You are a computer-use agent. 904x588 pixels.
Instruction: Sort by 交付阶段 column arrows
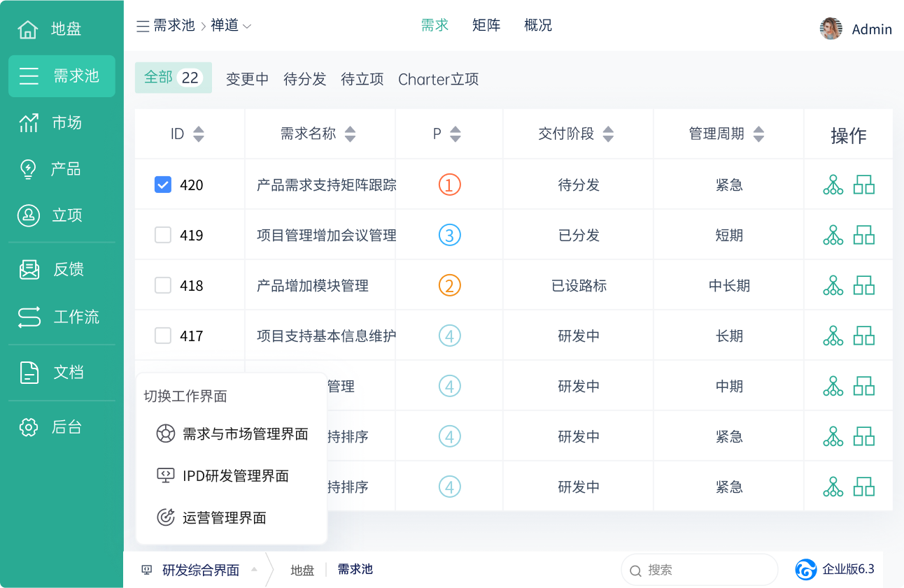[608, 134]
